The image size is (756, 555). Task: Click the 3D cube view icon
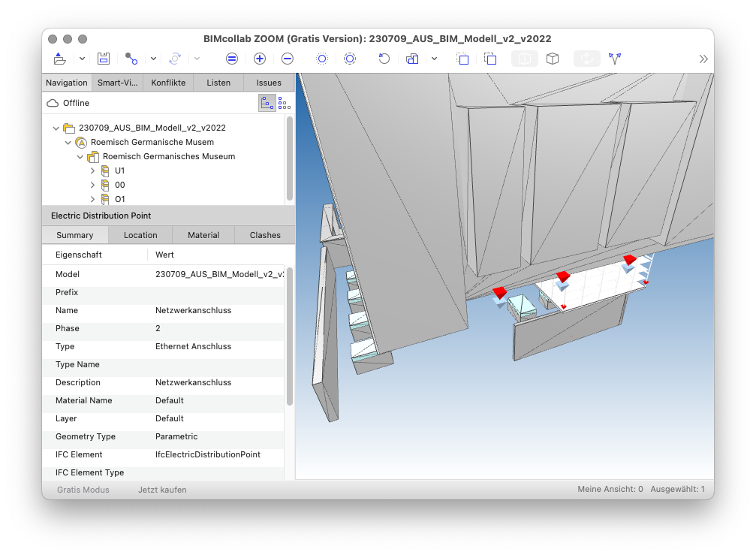(553, 59)
